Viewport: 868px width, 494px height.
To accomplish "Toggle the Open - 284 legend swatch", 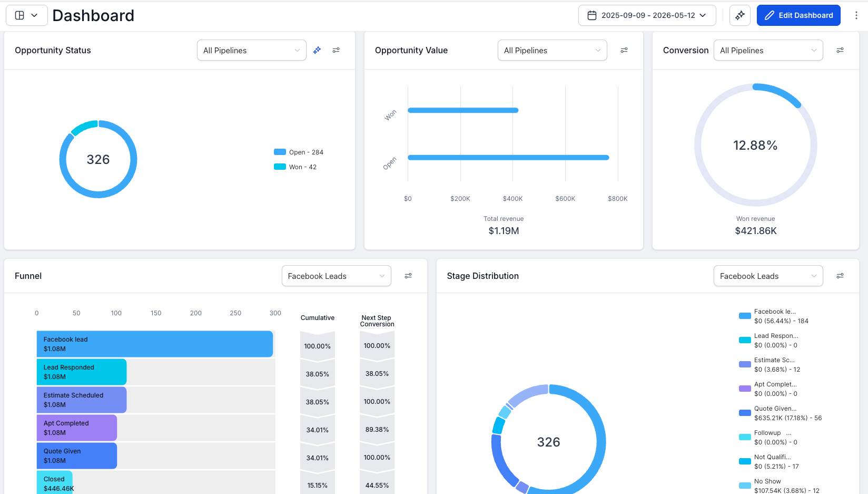I will [x=280, y=152].
